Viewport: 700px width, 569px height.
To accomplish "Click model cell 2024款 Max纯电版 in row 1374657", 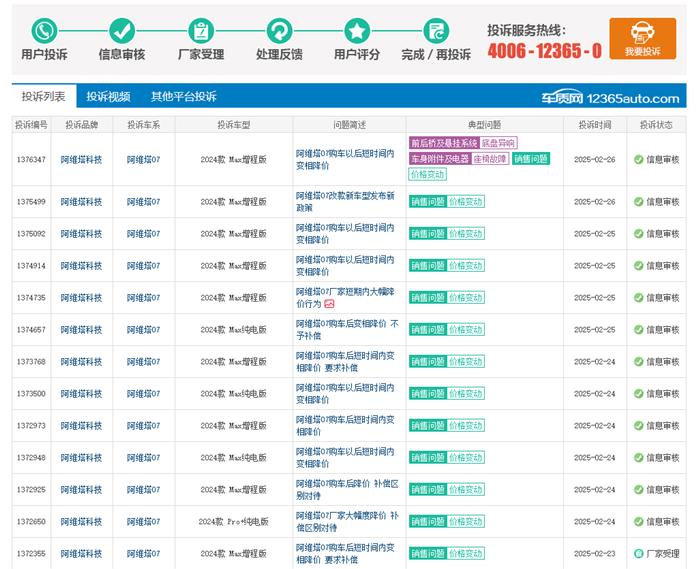I will 233,330.
